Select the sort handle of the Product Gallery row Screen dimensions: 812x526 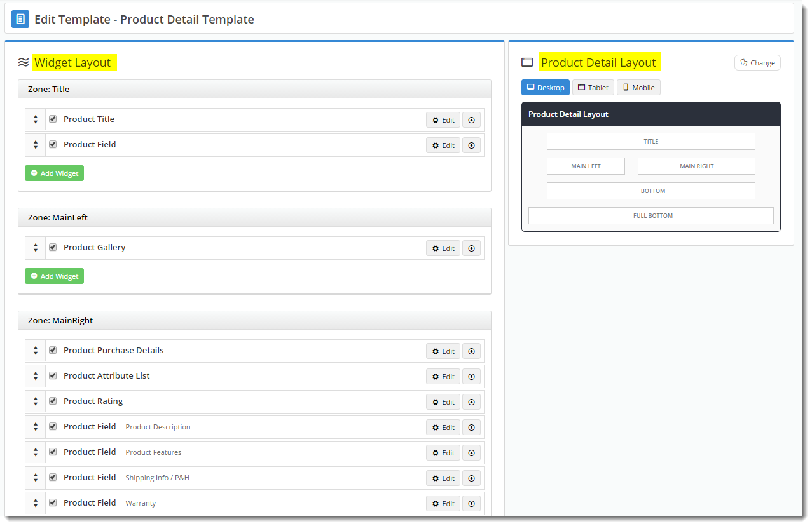tap(36, 248)
